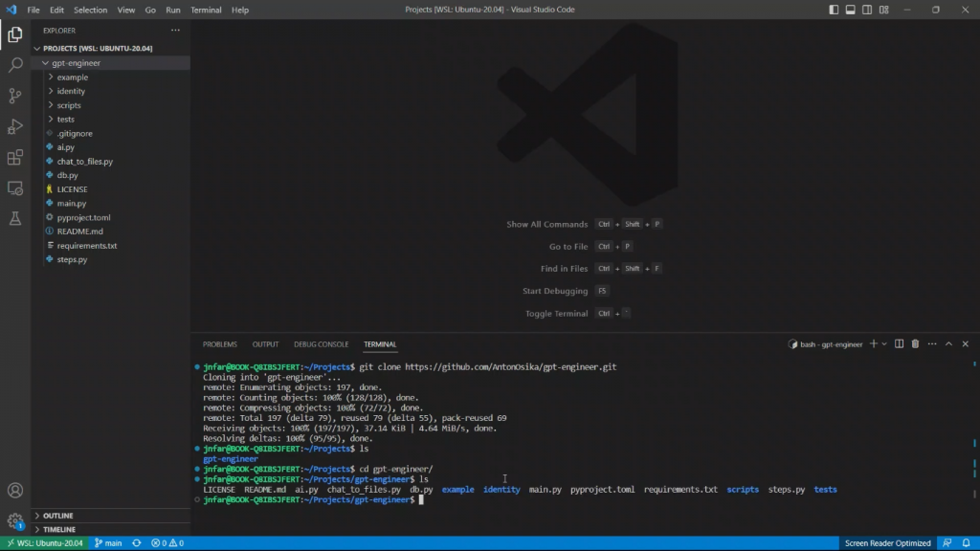980x551 pixels.
Task: Kill terminal with the trash icon
Action: 915,344
